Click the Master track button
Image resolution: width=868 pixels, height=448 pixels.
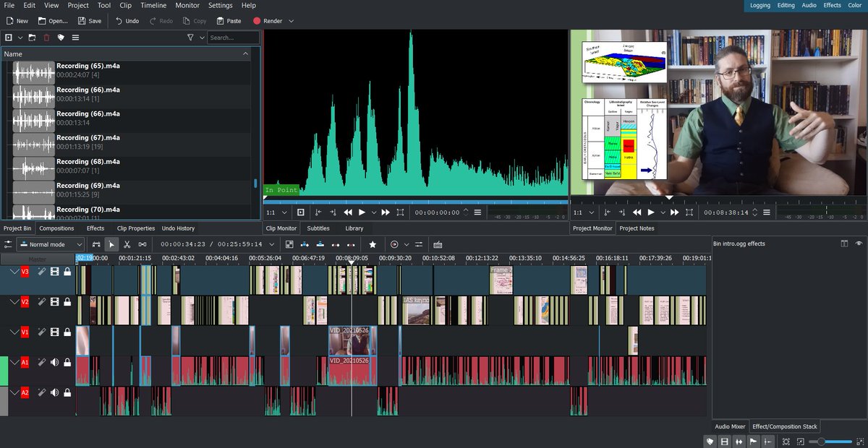(x=37, y=259)
